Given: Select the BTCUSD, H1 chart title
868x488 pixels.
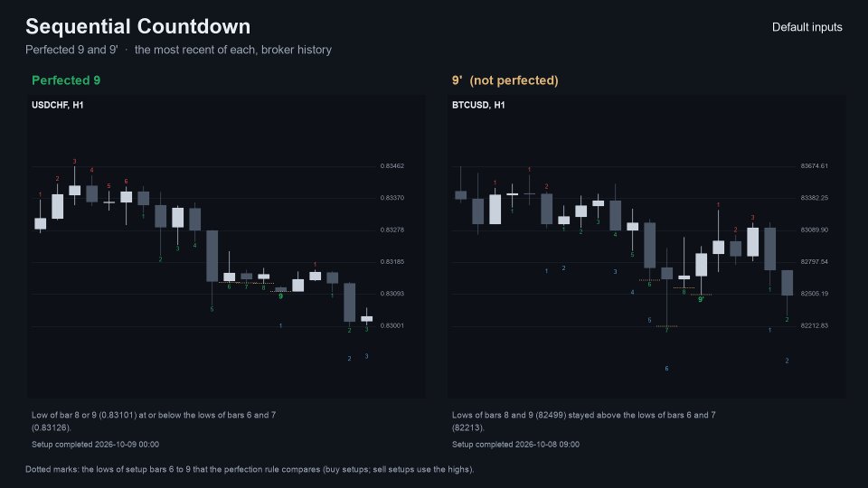Looking at the screenshot, I should coord(478,105).
